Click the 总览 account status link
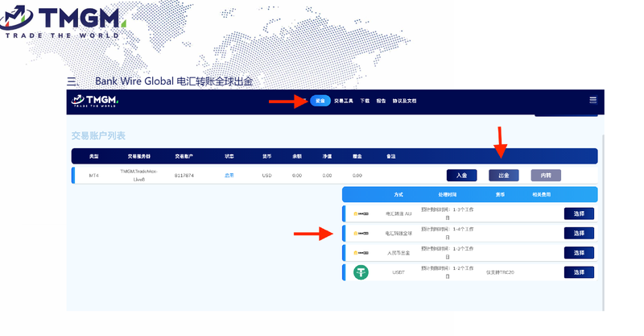 [x=229, y=175]
